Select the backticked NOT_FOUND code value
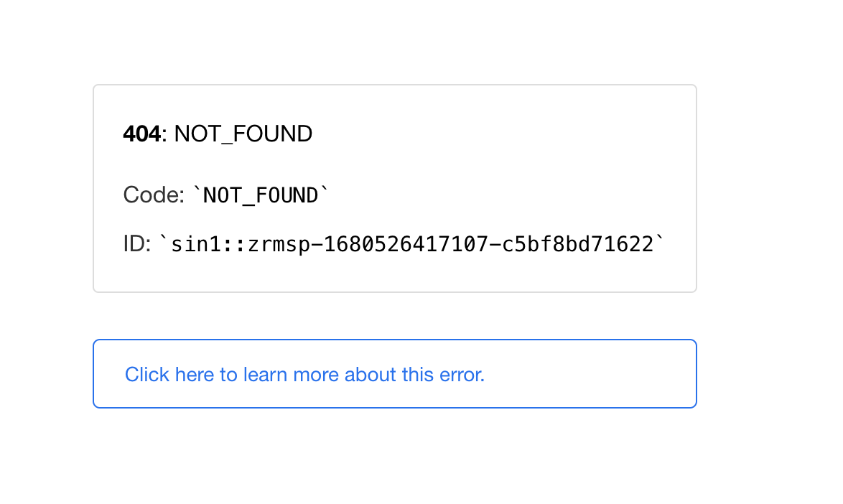 pos(259,195)
